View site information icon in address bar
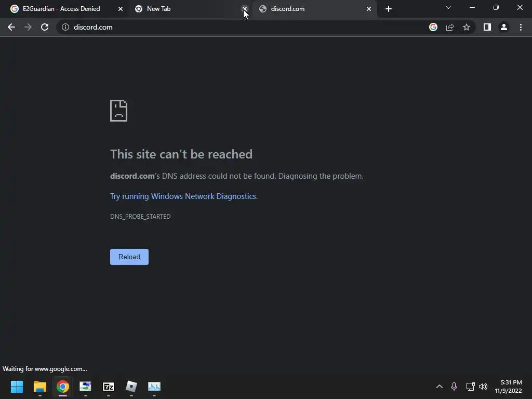 pos(65,27)
